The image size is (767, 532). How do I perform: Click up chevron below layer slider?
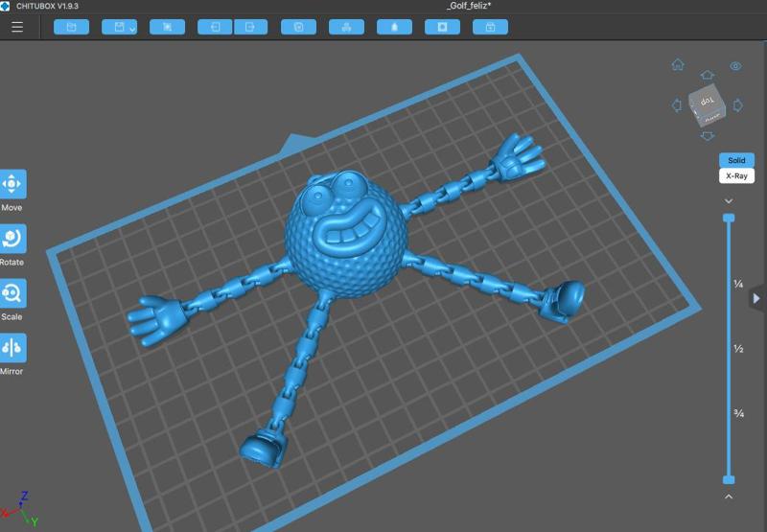click(729, 497)
